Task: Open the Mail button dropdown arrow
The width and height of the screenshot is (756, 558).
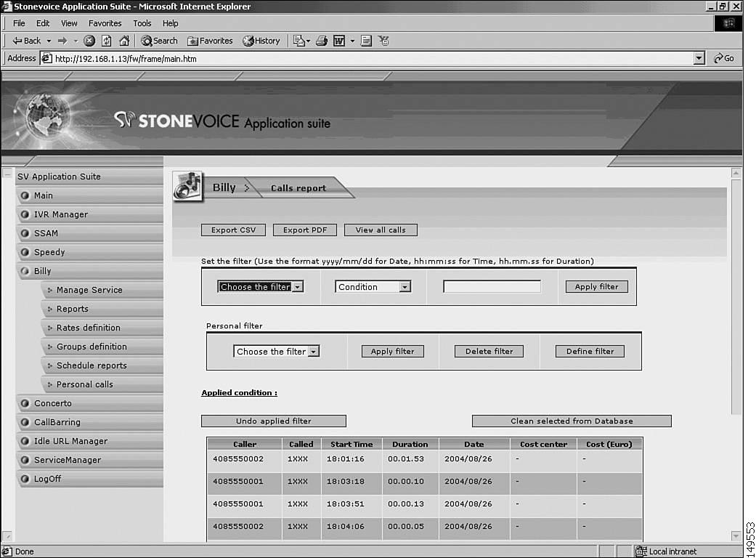Action: click(x=308, y=41)
